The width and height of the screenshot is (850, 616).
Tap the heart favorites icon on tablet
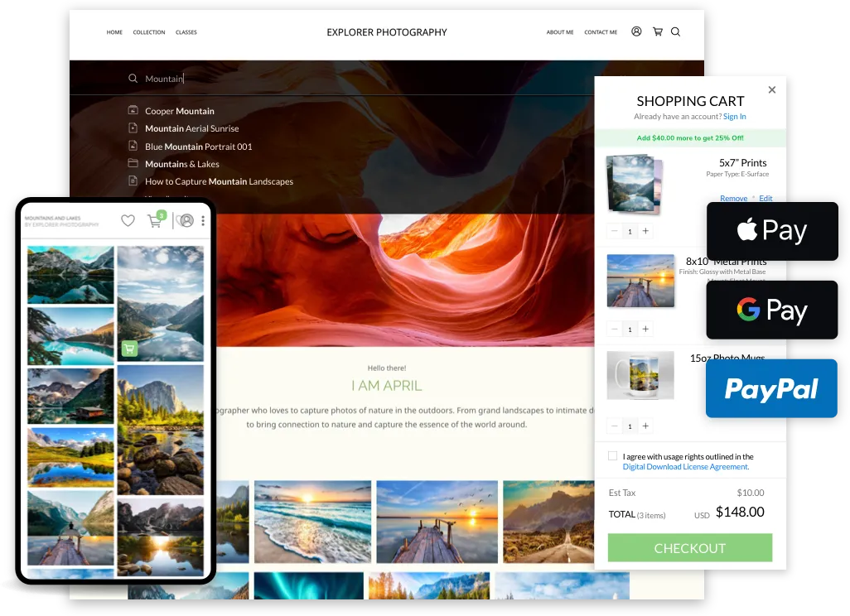pyautogui.click(x=128, y=220)
